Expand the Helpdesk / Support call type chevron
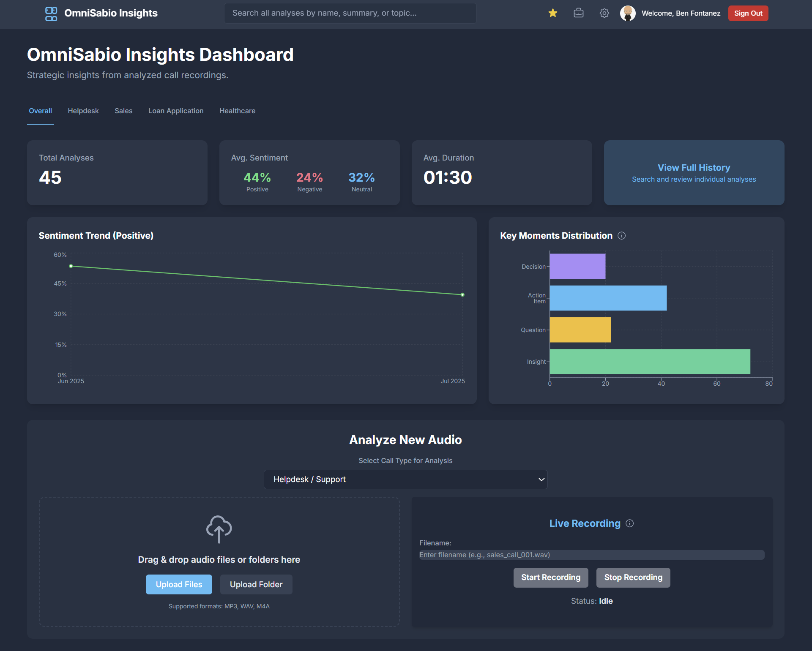The width and height of the screenshot is (812, 651). 541,479
